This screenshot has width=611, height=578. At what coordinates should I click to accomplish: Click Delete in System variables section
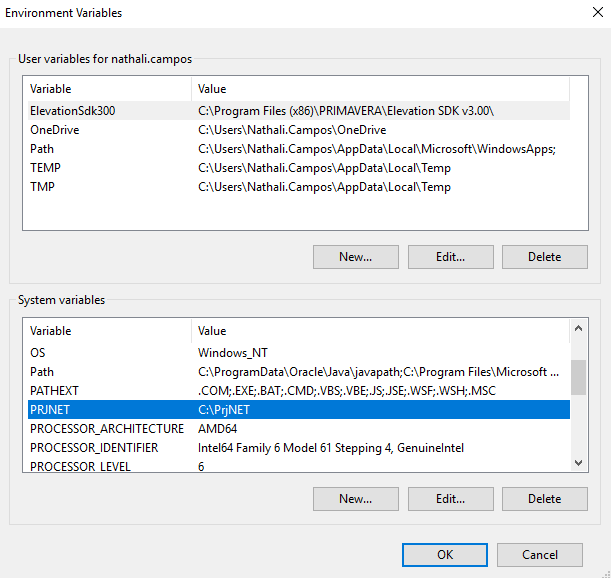pyautogui.click(x=544, y=498)
